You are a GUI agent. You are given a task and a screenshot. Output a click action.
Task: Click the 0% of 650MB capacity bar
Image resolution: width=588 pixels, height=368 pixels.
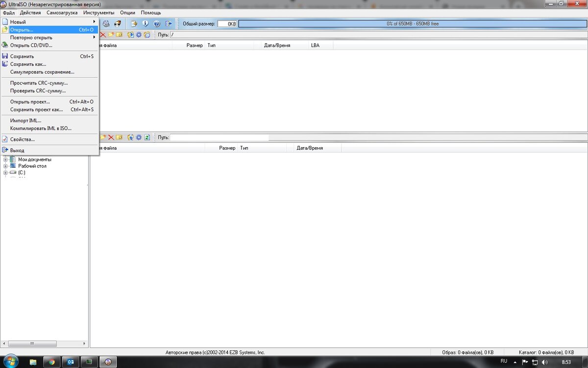412,24
